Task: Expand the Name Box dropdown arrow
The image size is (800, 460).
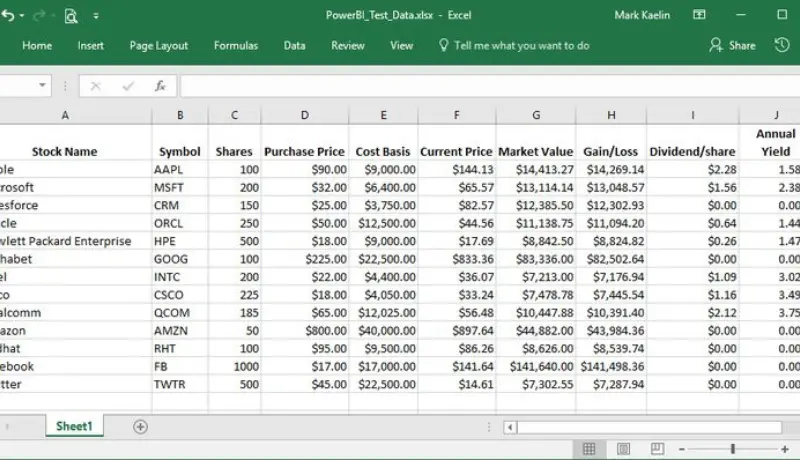Action: tap(42, 85)
